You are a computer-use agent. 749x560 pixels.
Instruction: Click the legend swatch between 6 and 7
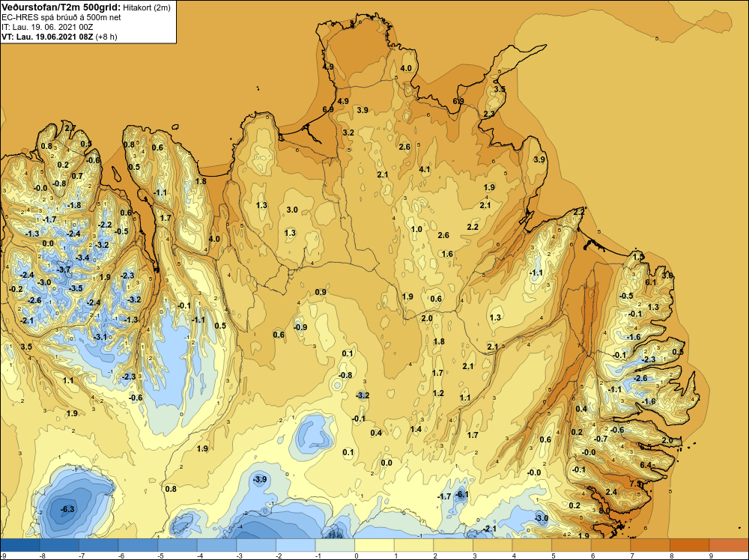click(x=611, y=545)
